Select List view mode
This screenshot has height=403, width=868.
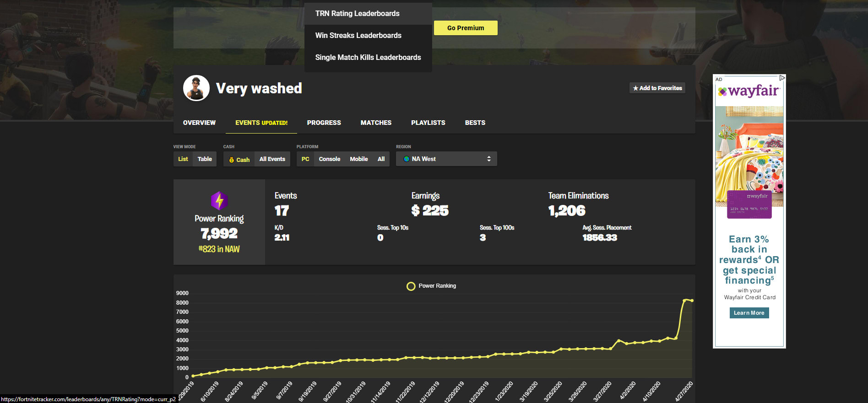[183, 159]
